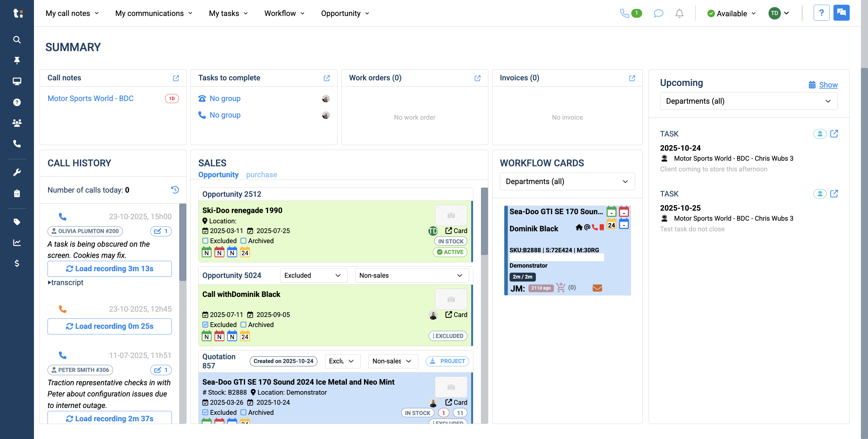Click the call history refresh clock icon
The width and height of the screenshot is (868, 439).
click(x=175, y=189)
